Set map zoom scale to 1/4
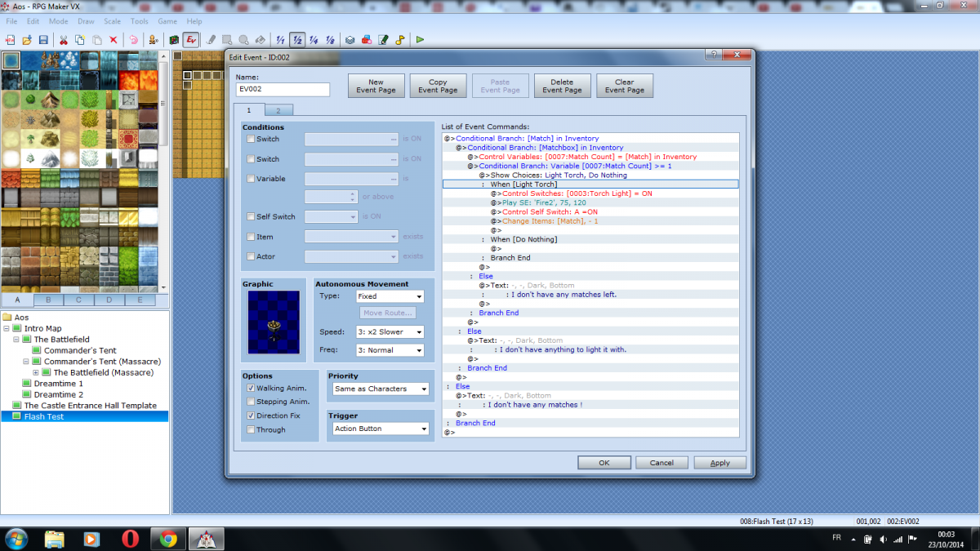Viewport: 980px width, 551px height. click(x=314, y=39)
